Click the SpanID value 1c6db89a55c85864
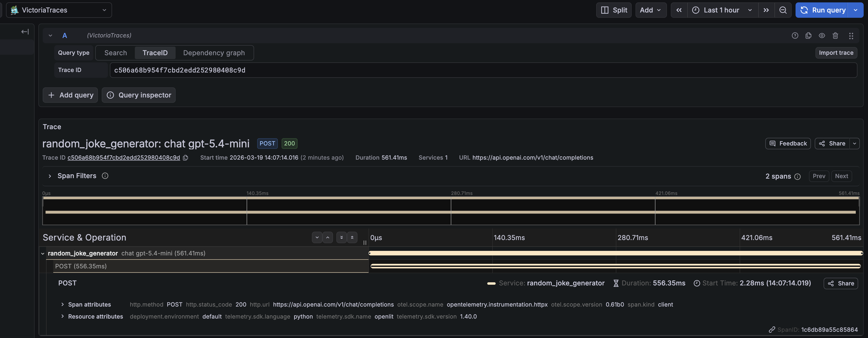 pos(830,330)
